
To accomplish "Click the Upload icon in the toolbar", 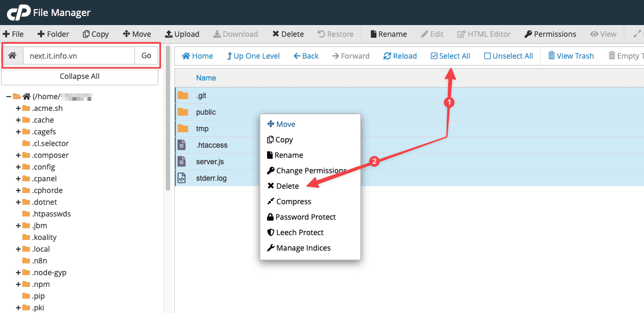I will [x=182, y=34].
